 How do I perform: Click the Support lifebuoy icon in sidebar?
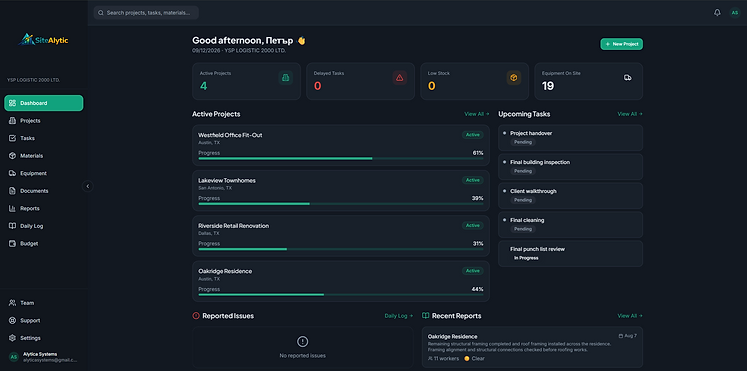(x=12, y=321)
